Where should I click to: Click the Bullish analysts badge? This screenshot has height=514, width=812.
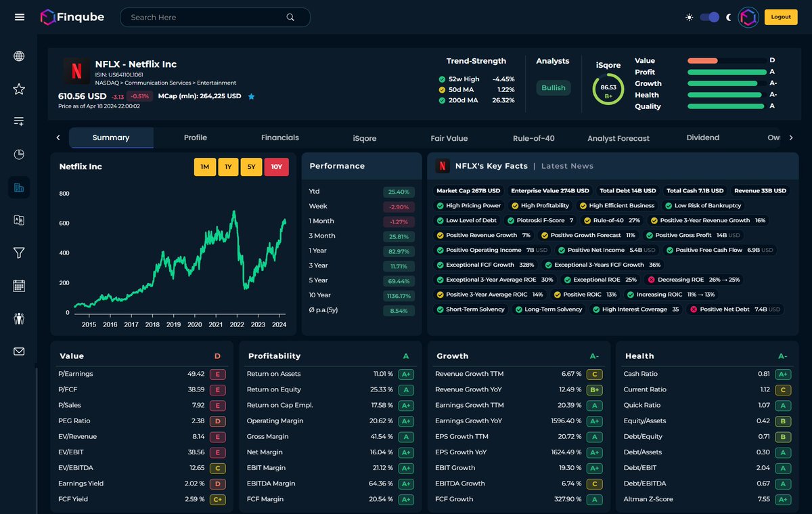coord(554,87)
